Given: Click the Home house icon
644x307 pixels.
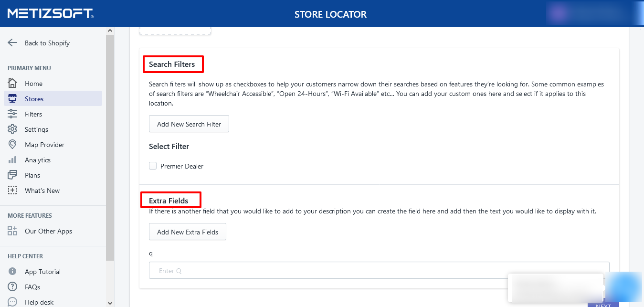Looking at the screenshot, I should pyautogui.click(x=12, y=84).
